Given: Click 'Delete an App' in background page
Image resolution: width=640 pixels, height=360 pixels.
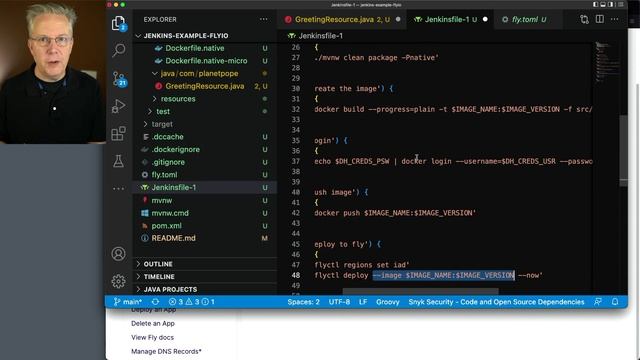Looking at the screenshot, I should pyautogui.click(x=153, y=323).
